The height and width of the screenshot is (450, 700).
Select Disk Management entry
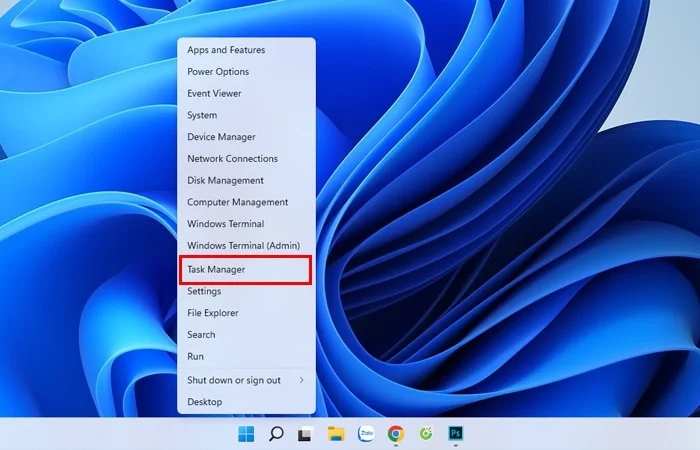246,180
